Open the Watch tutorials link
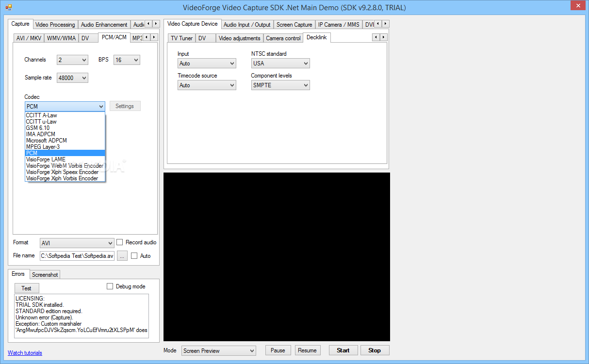This screenshot has height=364, width=589. [25, 353]
